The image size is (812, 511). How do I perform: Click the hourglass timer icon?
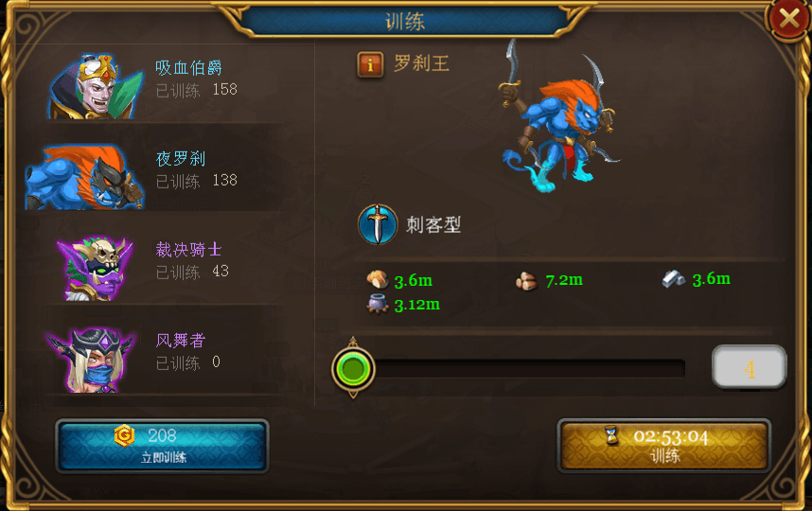click(611, 435)
